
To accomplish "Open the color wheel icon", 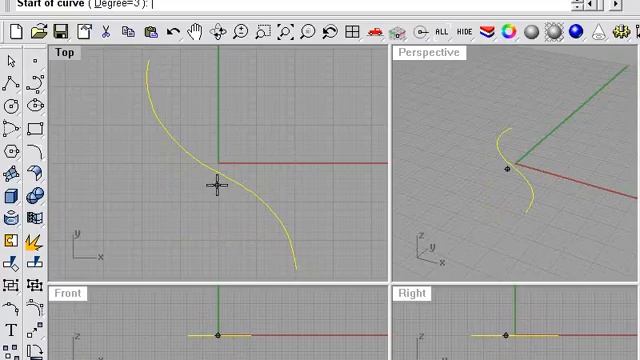I will coord(509,32).
